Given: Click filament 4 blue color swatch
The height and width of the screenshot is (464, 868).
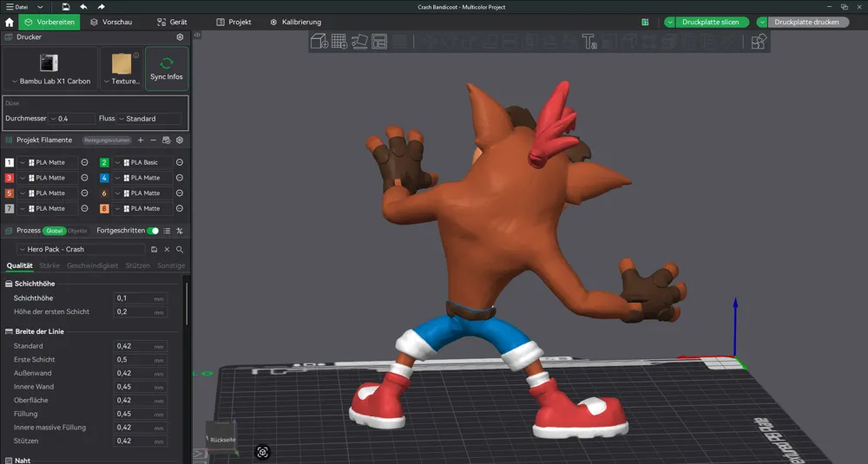Looking at the screenshot, I should coord(104,178).
